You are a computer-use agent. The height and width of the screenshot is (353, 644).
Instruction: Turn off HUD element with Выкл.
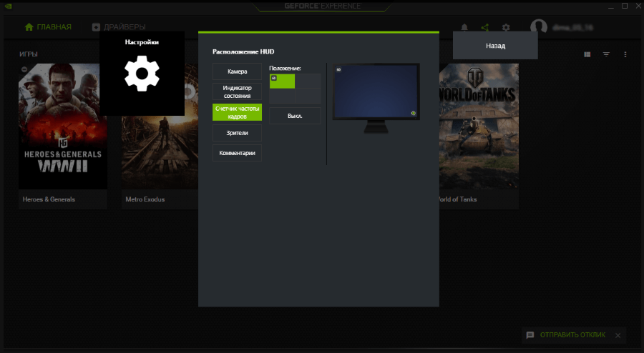tap(295, 115)
